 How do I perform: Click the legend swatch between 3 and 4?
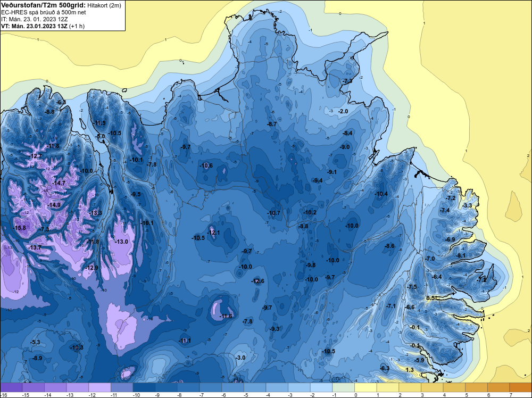pyautogui.click(x=432, y=387)
